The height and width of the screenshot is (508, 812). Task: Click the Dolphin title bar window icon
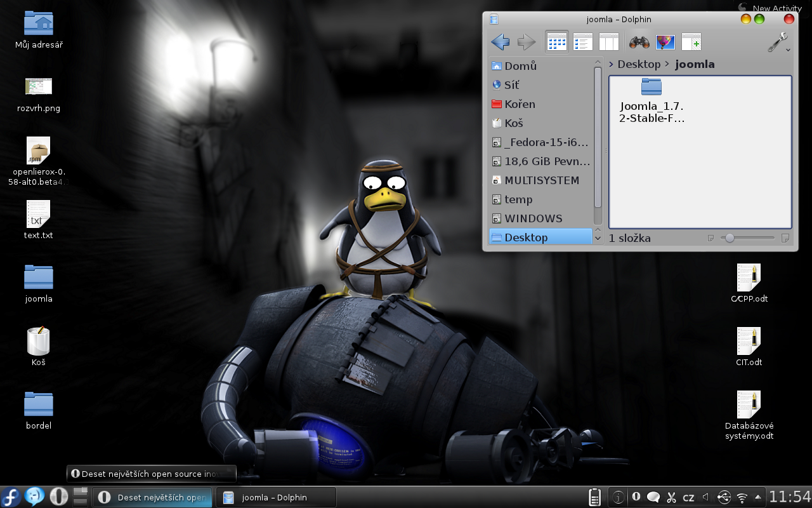coord(494,19)
